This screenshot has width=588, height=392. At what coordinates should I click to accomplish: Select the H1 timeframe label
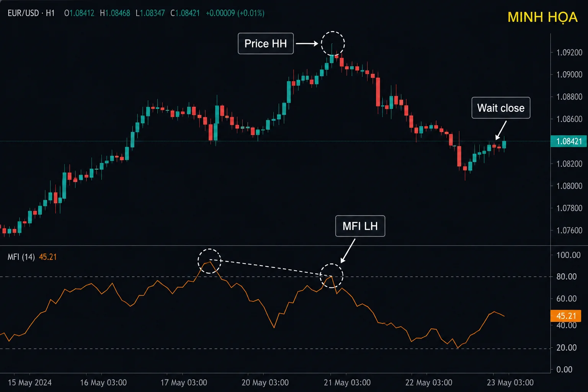coord(50,13)
